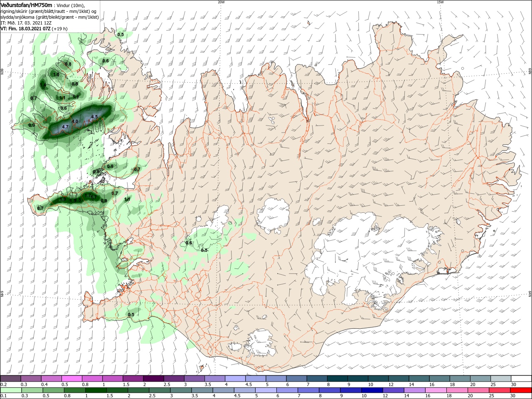Click the slydda/snjókoma legend description line

point(49,17)
